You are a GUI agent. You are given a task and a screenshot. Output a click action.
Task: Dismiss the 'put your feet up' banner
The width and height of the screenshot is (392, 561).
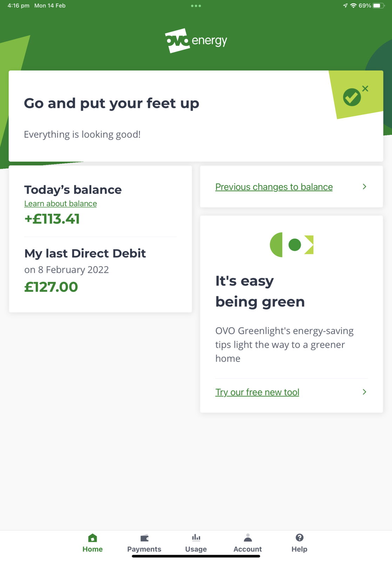[x=365, y=89]
